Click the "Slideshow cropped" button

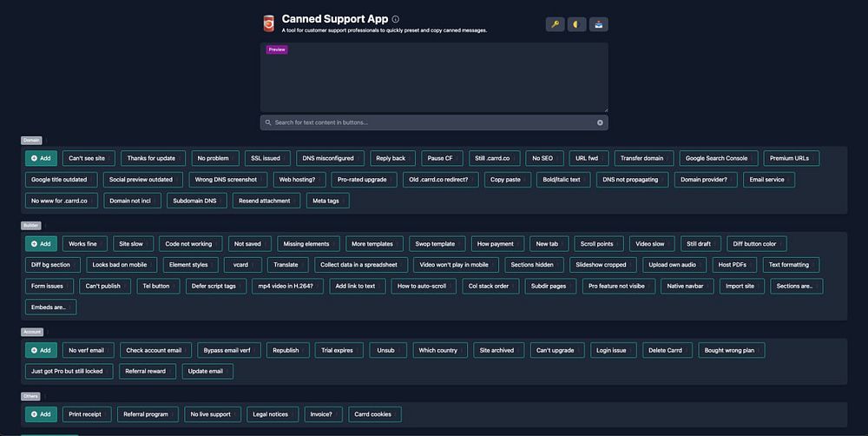[603, 265]
